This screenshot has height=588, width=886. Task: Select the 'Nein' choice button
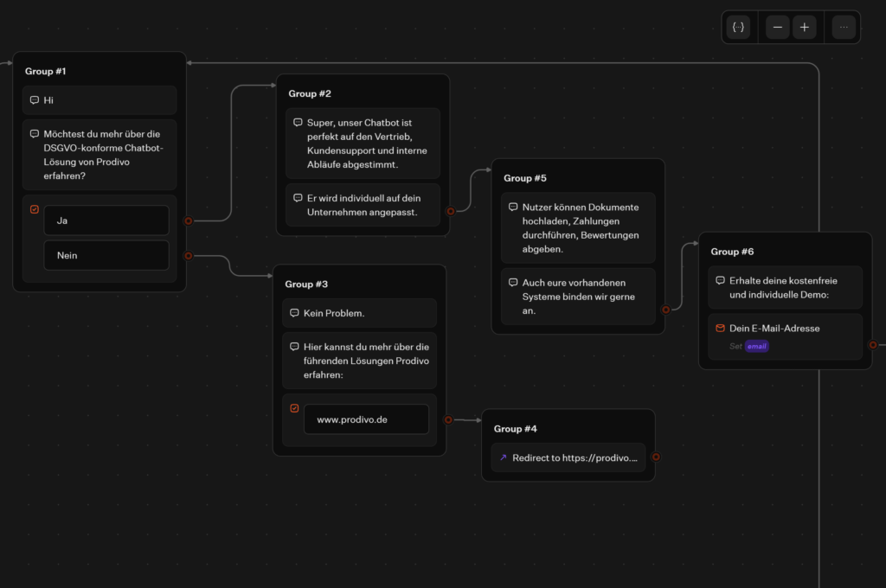click(x=106, y=255)
